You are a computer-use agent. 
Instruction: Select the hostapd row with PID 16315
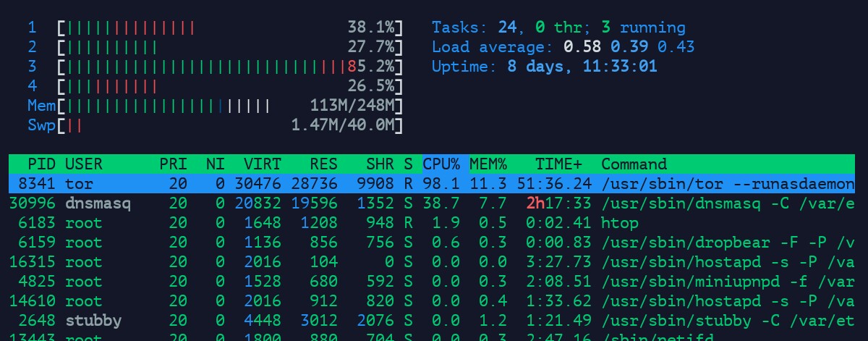pyautogui.click(x=432, y=262)
